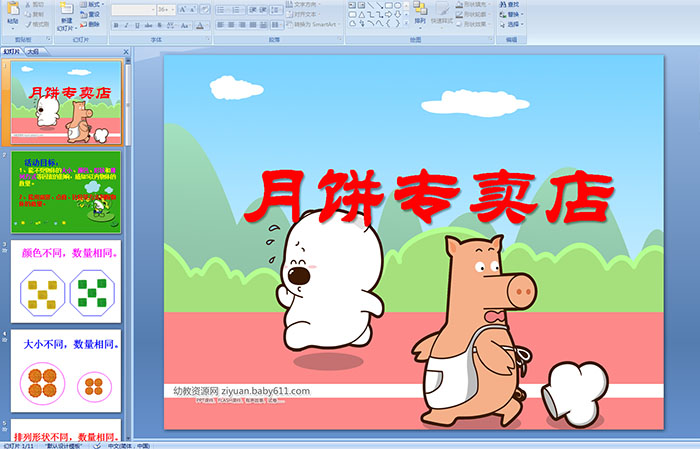Screen dimensions: 700x449
Task: Align text right
Action: coord(242,25)
